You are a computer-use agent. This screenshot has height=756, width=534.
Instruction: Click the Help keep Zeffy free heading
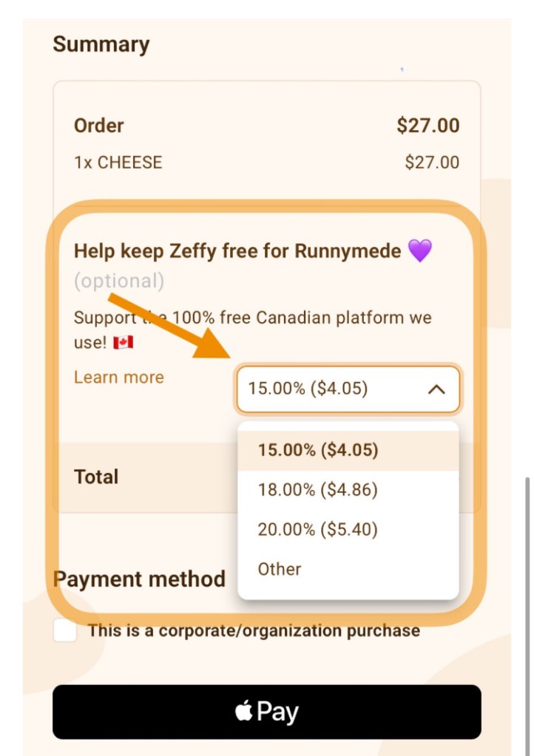[x=237, y=251]
